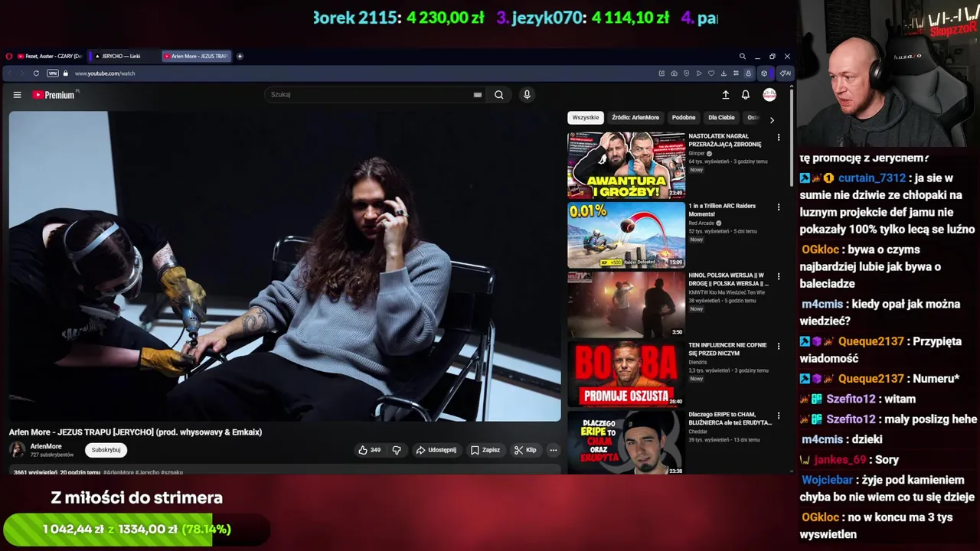Click the #ArlenMore hashtag link
Viewport: 980px width, 551px height.
pos(119,472)
